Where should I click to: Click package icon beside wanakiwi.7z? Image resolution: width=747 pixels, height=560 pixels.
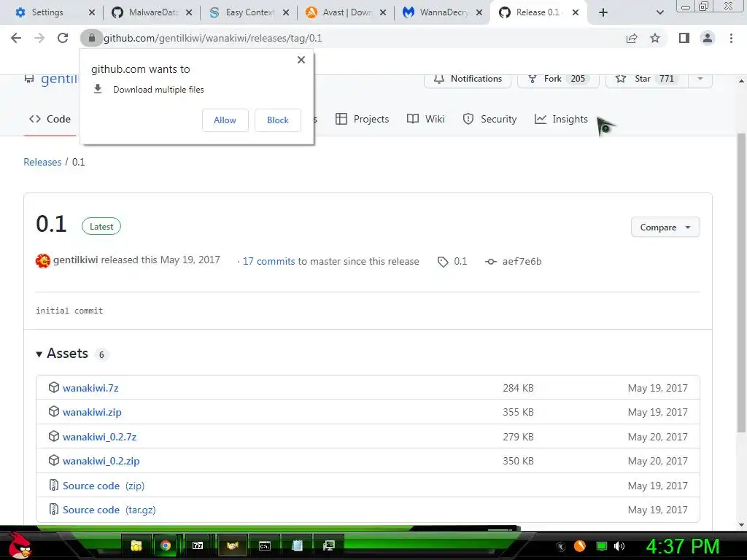pos(54,387)
